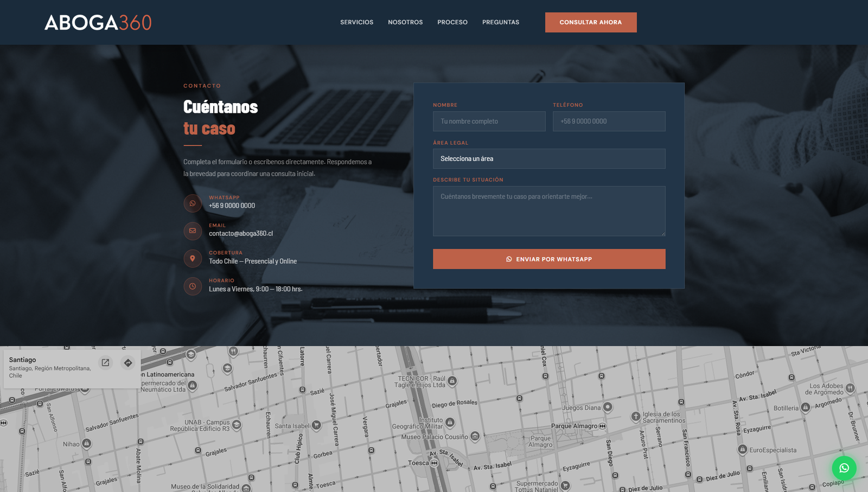Click the Museo Palacio Cousiño map marker
This screenshot has height=492, width=868.
(475, 436)
